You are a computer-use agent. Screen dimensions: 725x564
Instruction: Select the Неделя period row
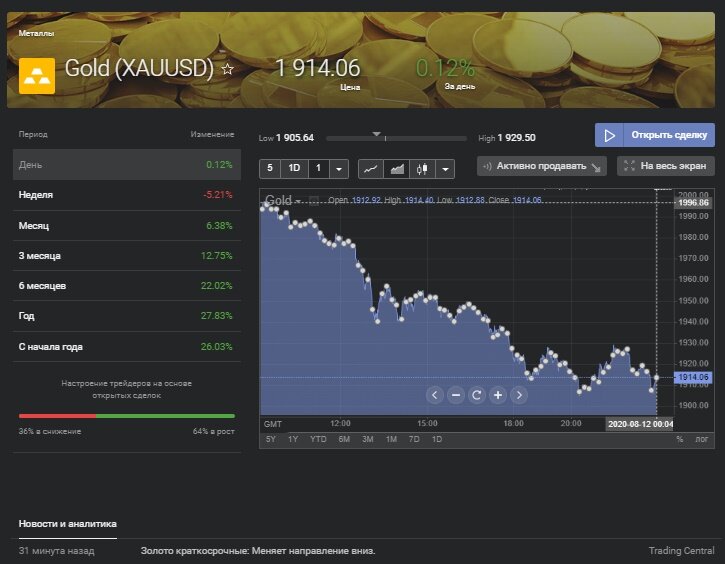point(126,195)
